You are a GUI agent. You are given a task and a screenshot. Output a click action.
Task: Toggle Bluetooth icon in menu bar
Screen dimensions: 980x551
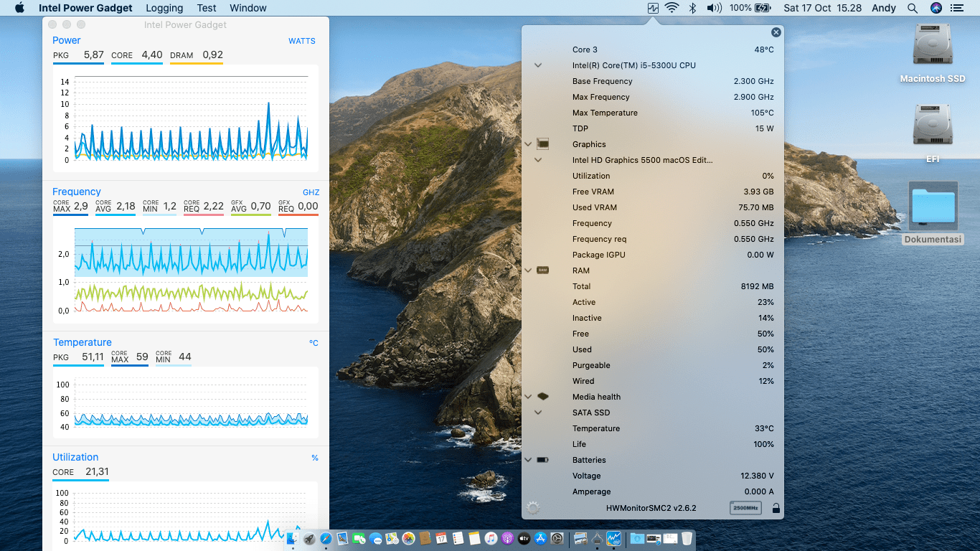pyautogui.click(x=692, y=9)
